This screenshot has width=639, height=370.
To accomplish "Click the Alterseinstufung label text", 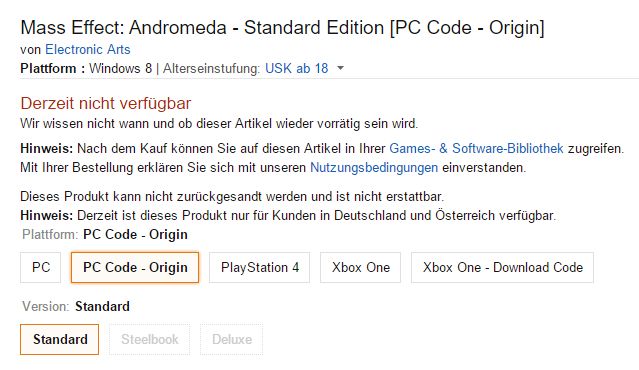I will (211, 68).
